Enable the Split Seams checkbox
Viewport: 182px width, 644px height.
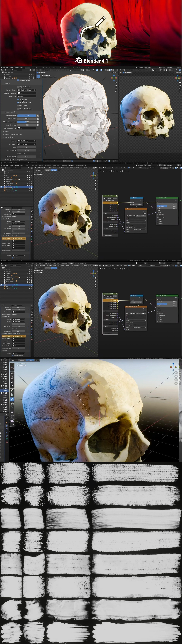[18, 106]
